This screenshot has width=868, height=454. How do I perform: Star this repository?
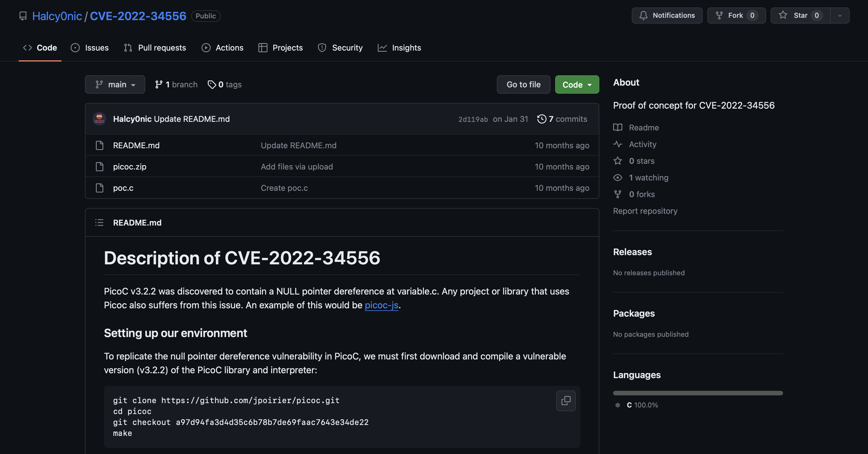(x=800, y=16)
